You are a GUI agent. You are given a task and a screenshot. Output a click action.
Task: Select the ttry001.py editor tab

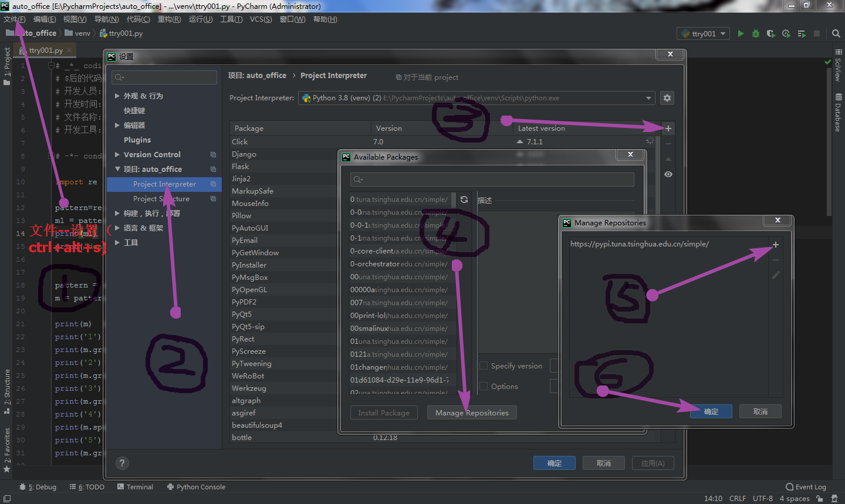coord(46,50)
